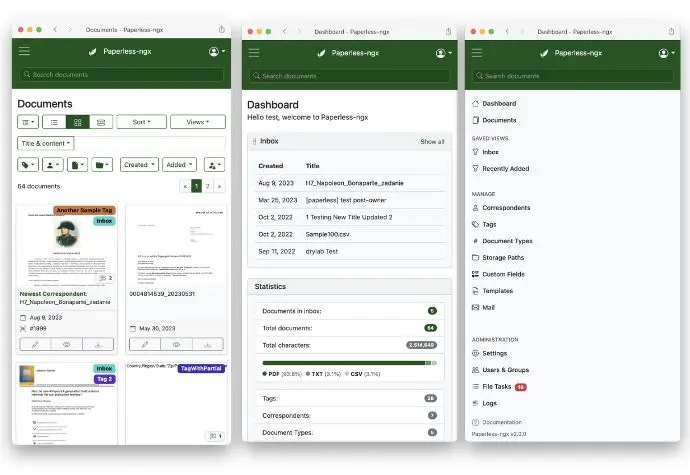Click notes count badge on Napoleon card

click(106, 278)
